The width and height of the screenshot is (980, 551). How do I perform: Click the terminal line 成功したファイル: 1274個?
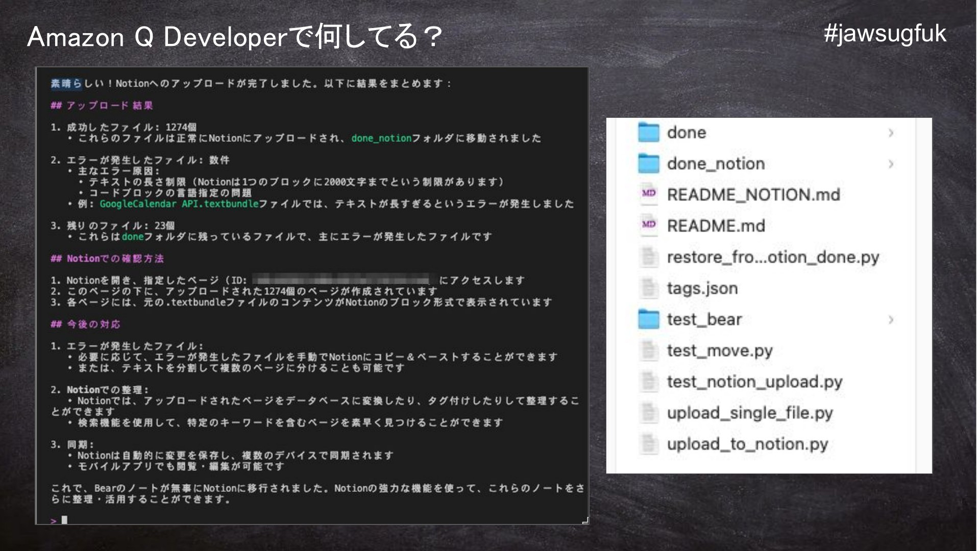(x=124, y=127)
